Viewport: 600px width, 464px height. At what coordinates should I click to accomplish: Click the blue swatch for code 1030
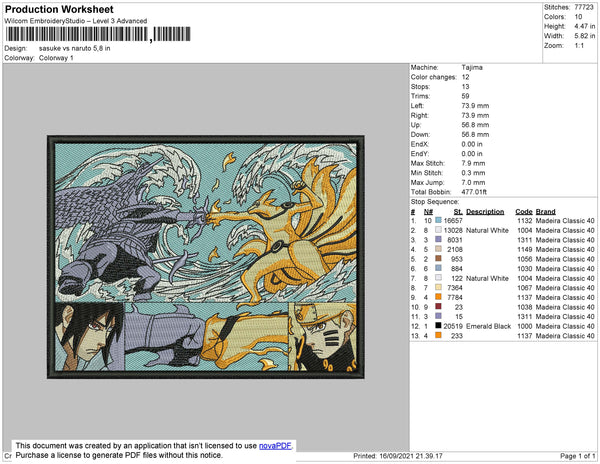coord(438,268)
